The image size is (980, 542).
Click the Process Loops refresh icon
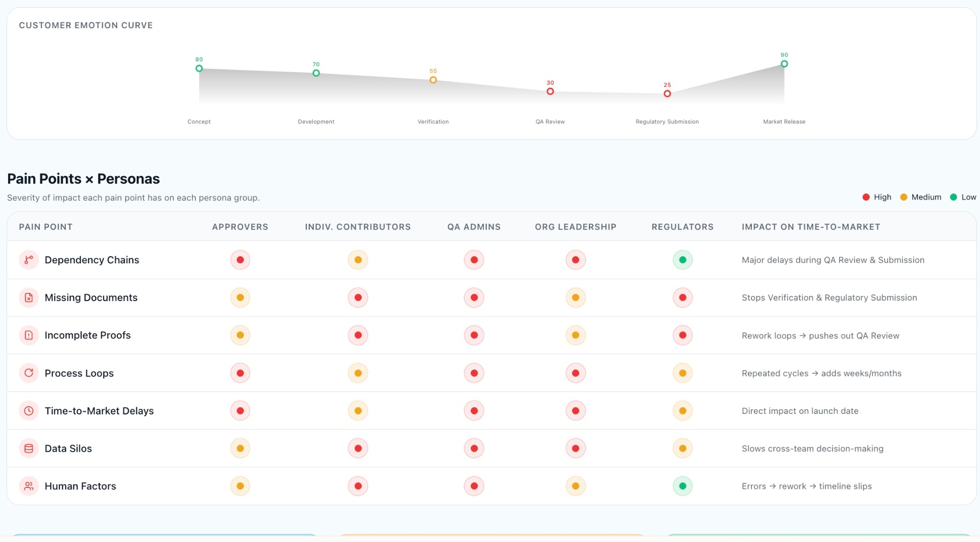pos(29,373)
